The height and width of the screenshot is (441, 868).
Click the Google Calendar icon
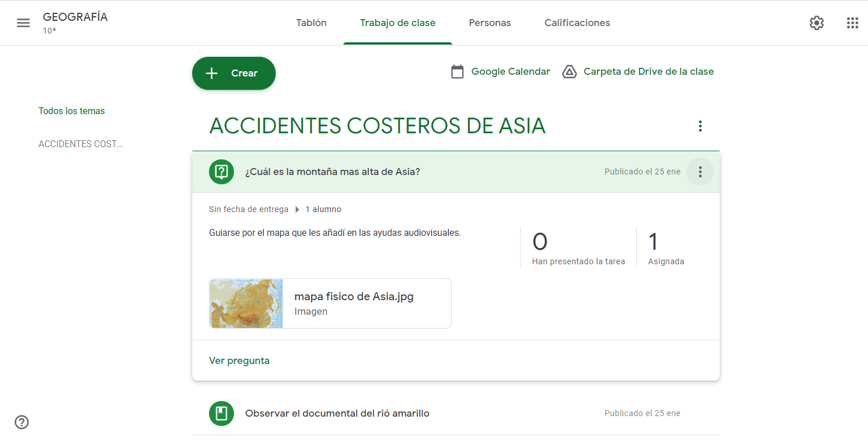pos(457,72)
